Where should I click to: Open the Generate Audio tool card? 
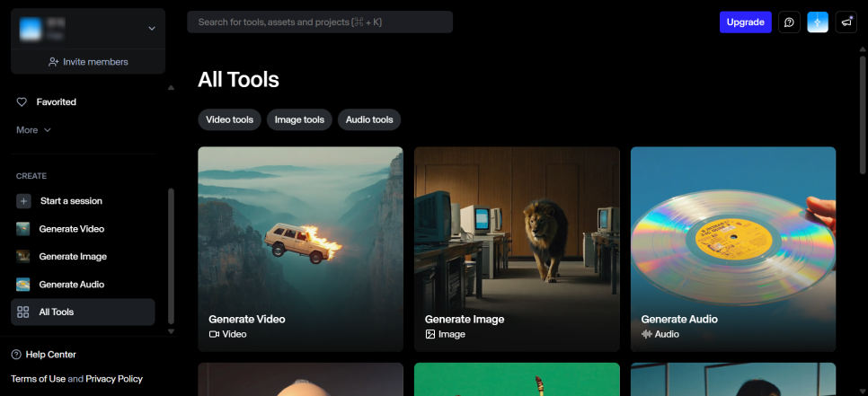point(733,249)
